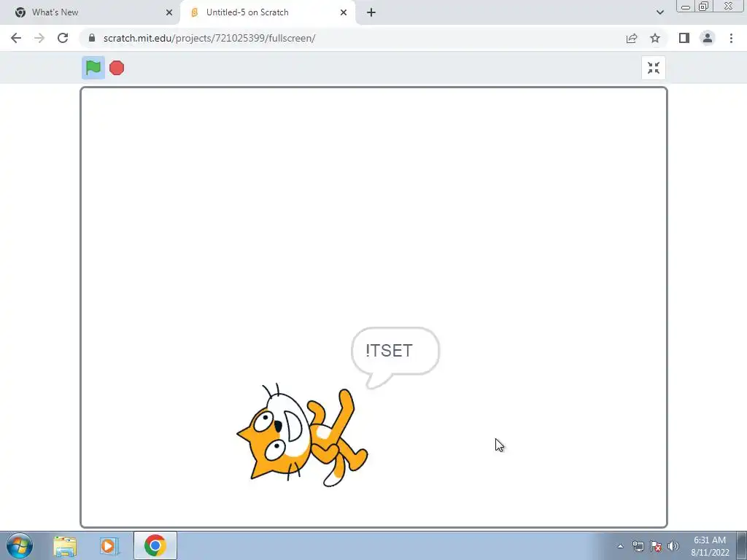Click the green flag to start project
This screenshot has width=747, height=560.
tap(93, 68)
